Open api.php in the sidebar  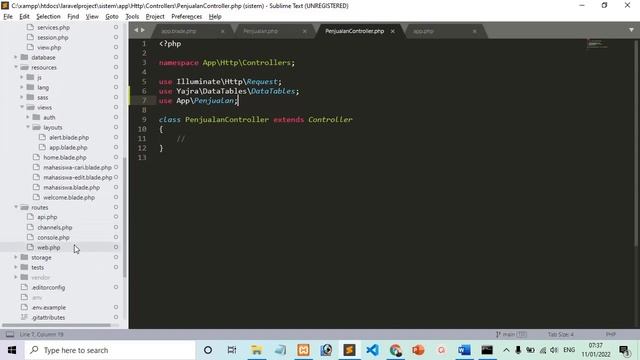pos(47,217)
